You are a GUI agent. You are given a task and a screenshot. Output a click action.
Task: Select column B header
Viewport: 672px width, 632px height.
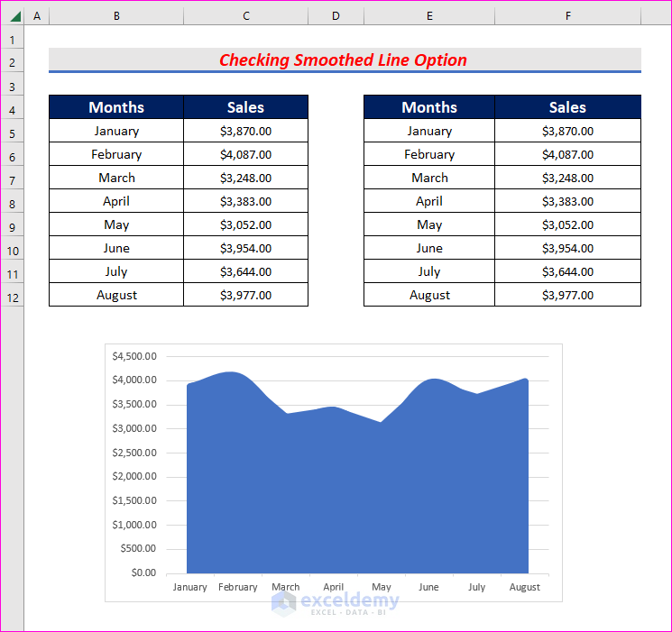pos(116,16)
